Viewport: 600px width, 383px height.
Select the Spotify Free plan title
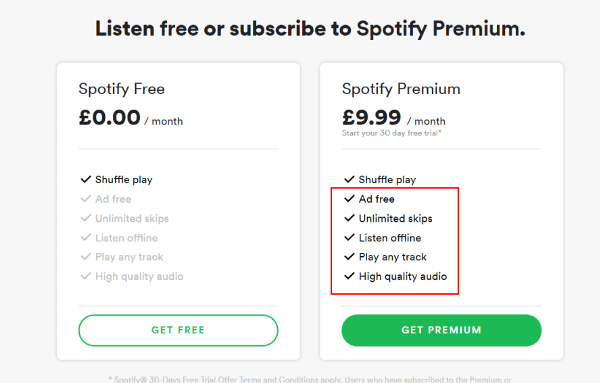pos(122,89)
